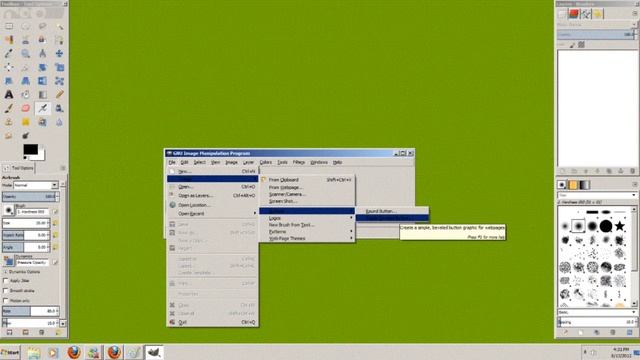The width and height of the screenshot is (640, 360).
Task: Open the Filters menu
Action: tap(299, 162)
